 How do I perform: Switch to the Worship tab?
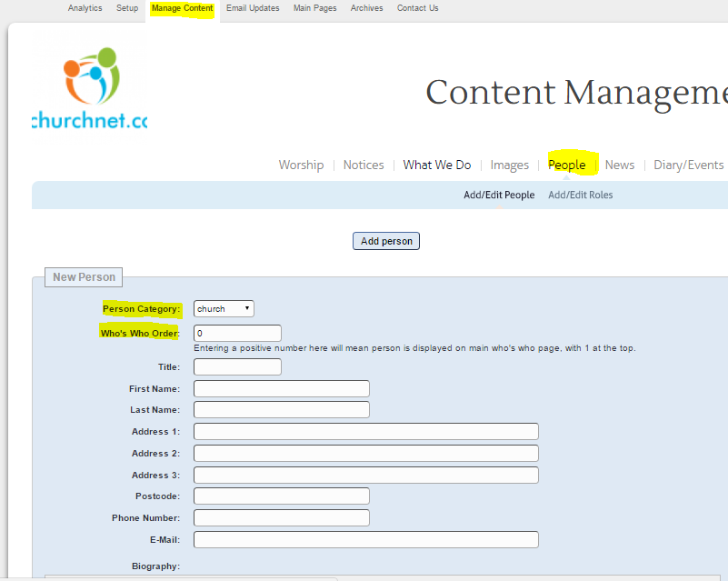pos(301,165)
